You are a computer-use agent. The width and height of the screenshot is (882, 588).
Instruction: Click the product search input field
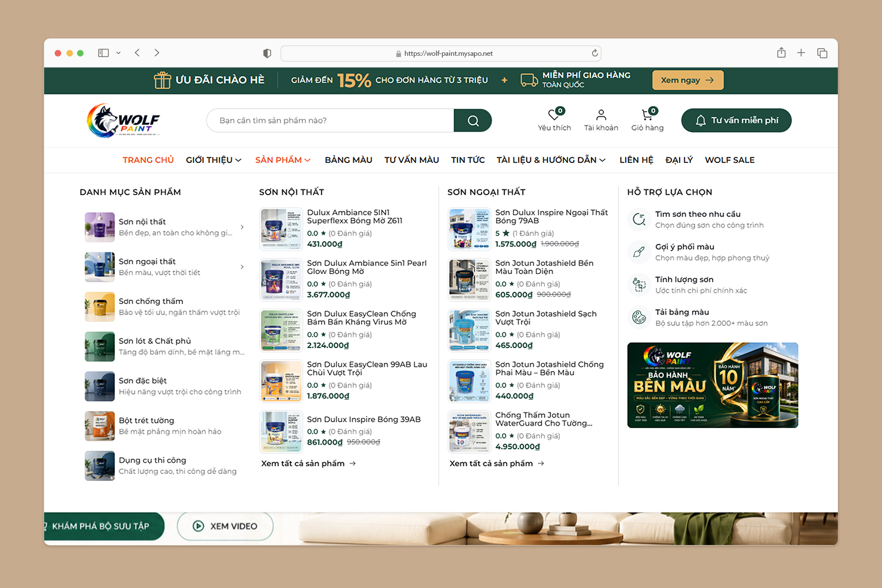330,121
